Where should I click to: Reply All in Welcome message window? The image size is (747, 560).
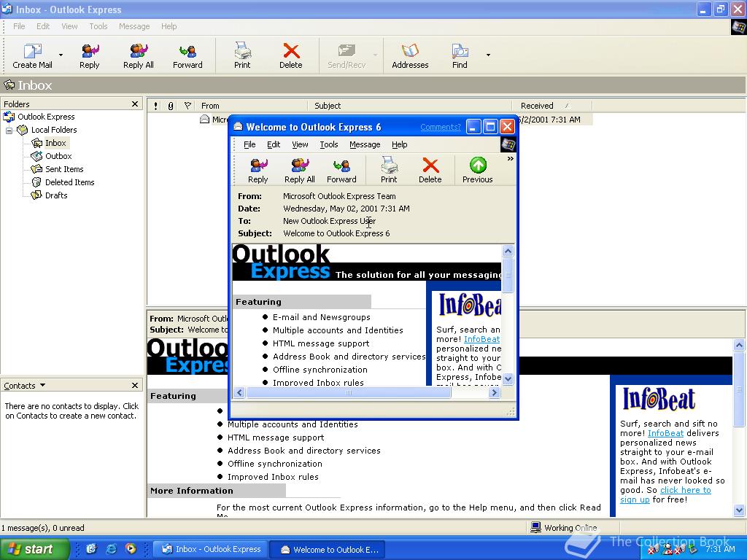300,171
